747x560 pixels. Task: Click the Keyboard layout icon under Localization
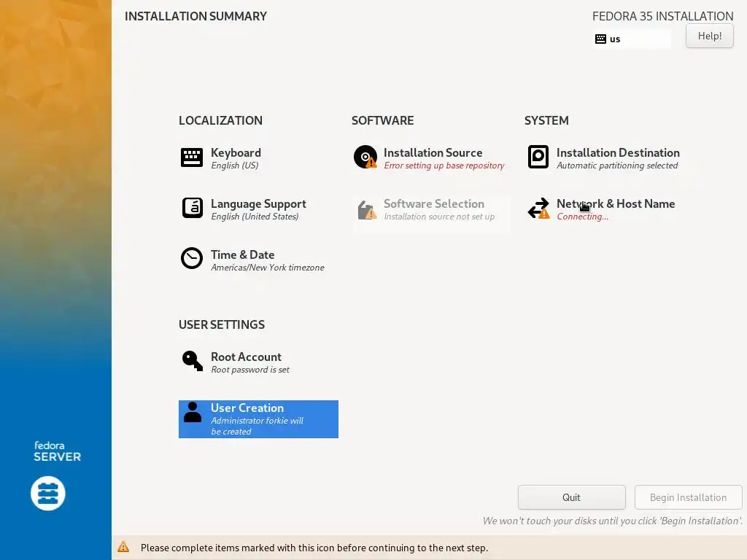tap(192, 157)
